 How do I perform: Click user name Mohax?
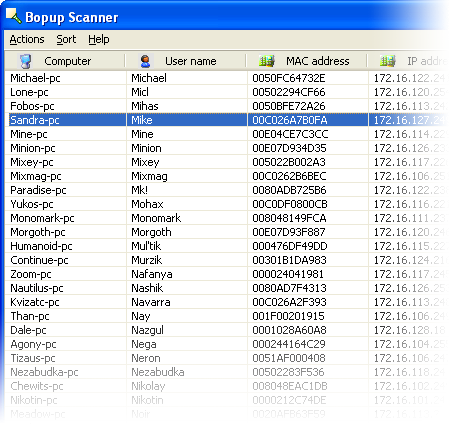tap(147, 204)
